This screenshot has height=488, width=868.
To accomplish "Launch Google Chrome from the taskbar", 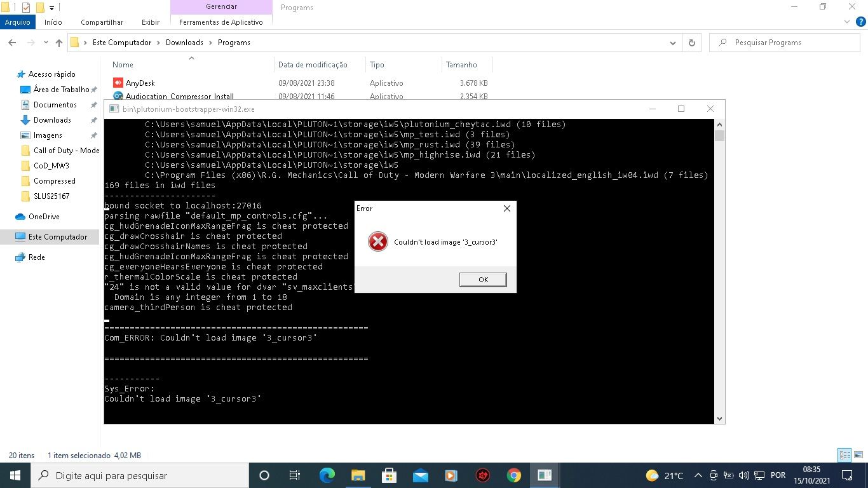I will [x=513, y=475].
